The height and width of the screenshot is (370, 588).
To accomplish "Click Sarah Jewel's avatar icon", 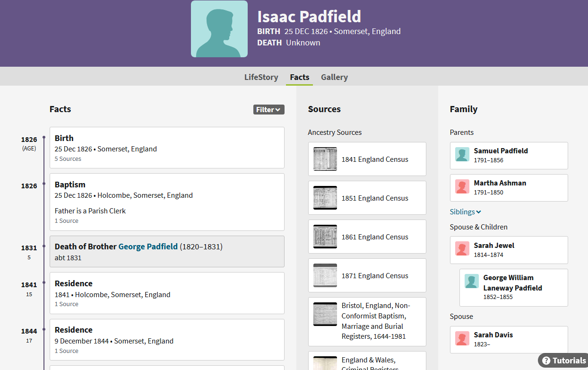I will coord(462,249).
